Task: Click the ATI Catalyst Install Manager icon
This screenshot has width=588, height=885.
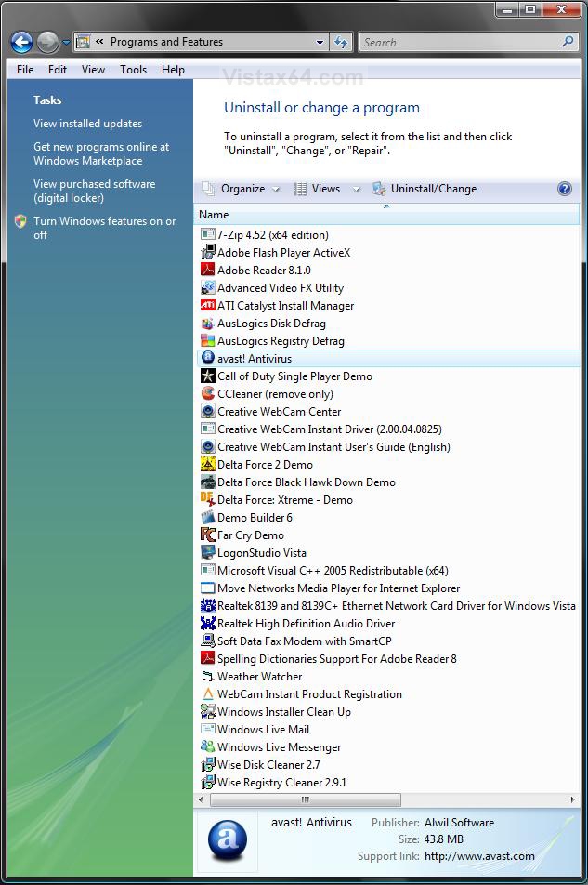Action: click(x=207, y=305)
